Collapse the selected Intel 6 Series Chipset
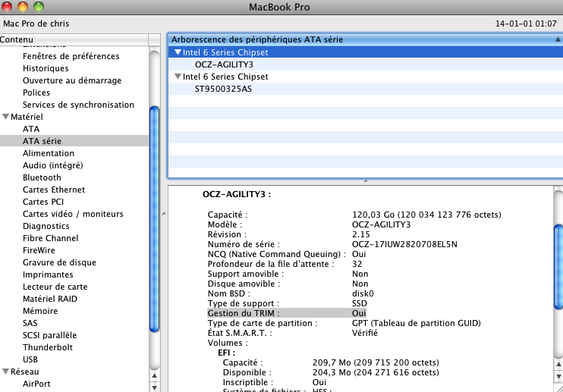This screenshot has width=563, height=392. [178, 52]
